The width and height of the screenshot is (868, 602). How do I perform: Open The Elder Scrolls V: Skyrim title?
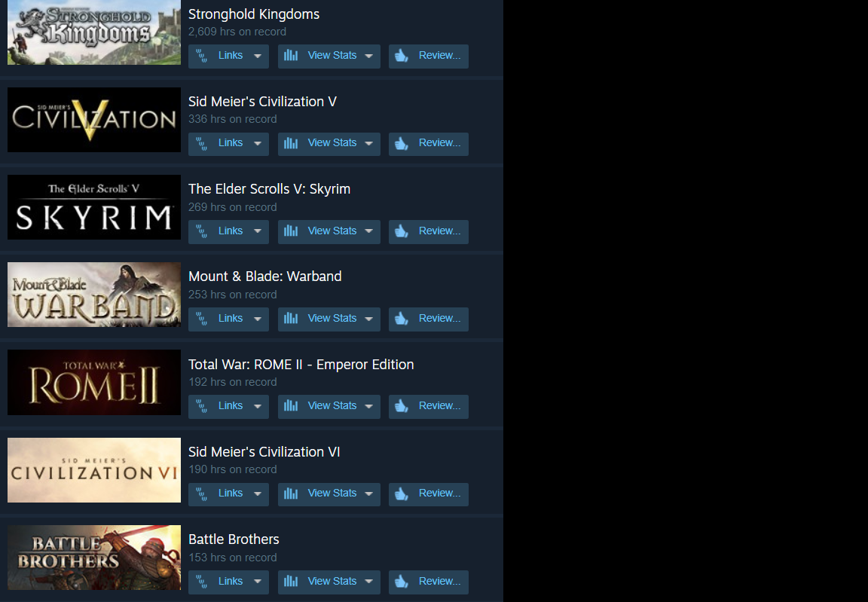pos(269,188)
